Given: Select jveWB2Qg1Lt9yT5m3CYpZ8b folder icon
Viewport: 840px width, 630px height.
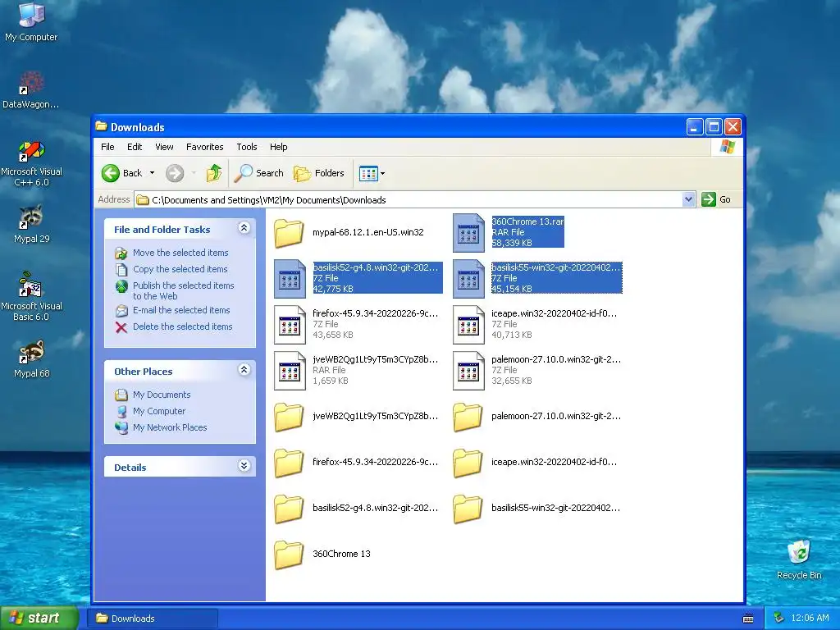Looking at the screenshot, I should (289, 416).
